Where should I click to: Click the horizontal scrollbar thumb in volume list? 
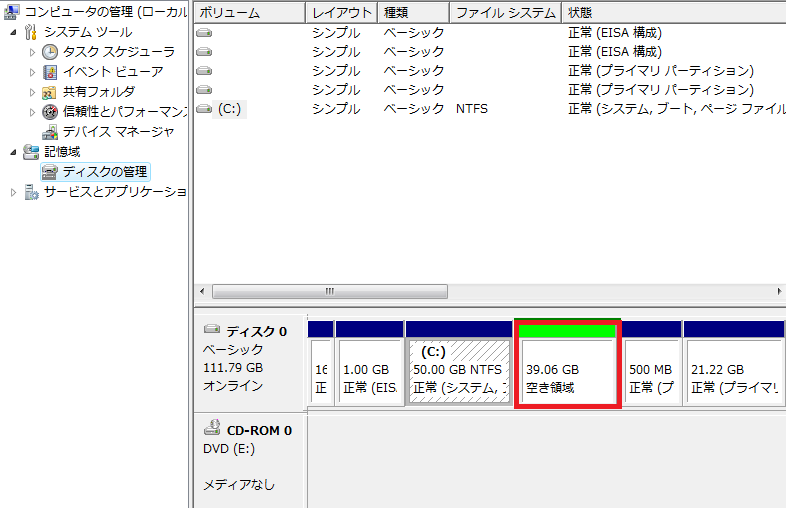click(328, 291)
